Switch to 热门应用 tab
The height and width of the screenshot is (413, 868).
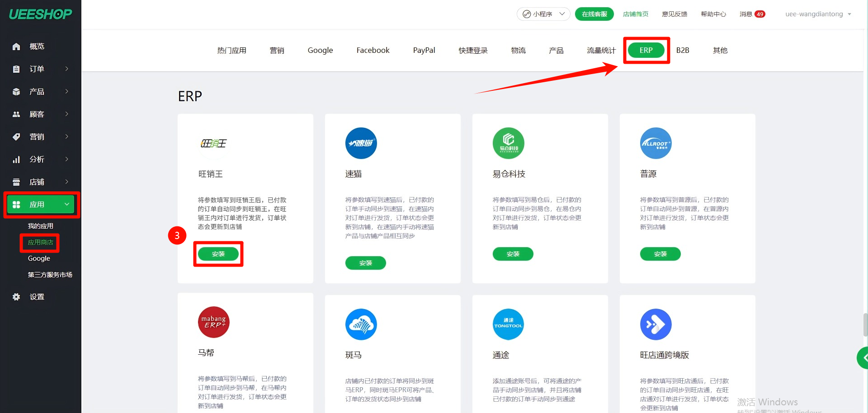point(232,50)
